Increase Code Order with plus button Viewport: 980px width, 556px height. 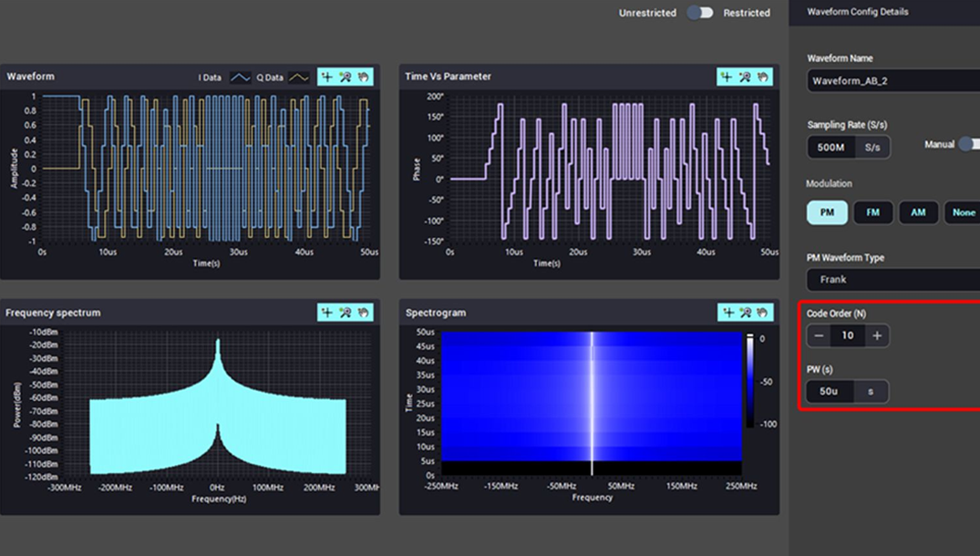877,336
